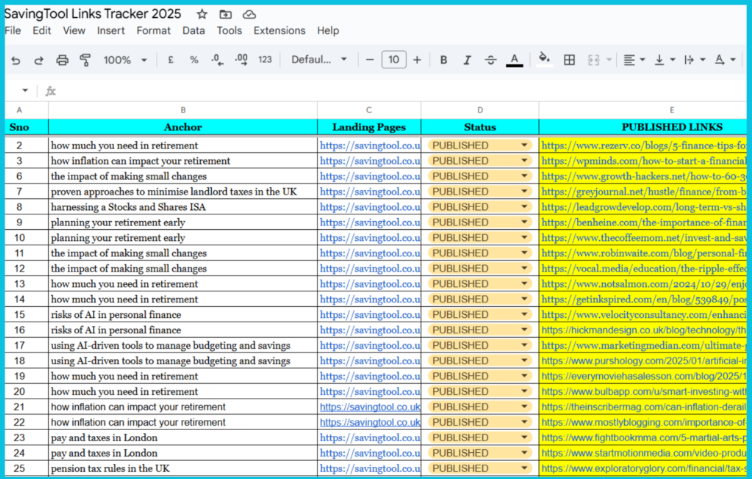Click the Print icon
Screen dimensions: 752x479
[62, 60]
